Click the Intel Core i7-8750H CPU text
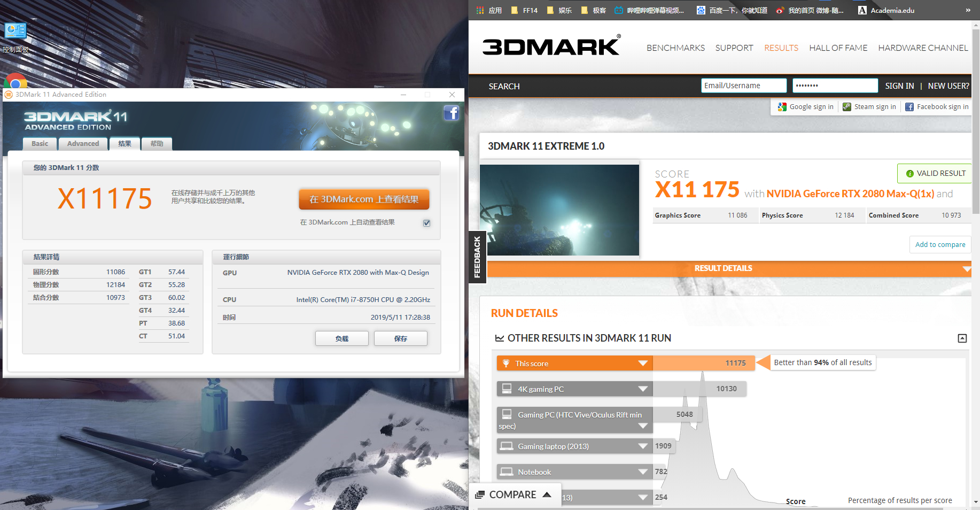Screen dimensions: 980x510 coord(363,300)
